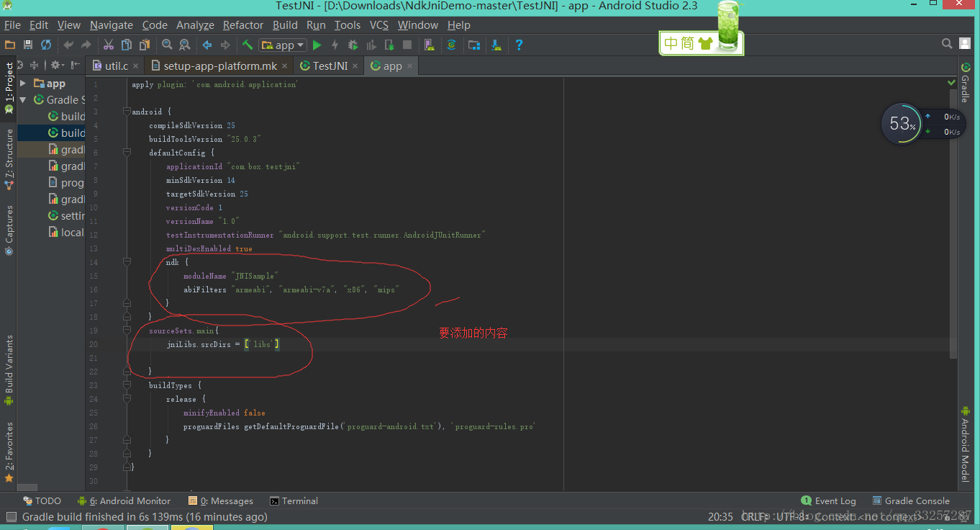Screen dimensions: 980x530
Task: Fold the sourceSets.main block at line 19
Action: click(x=127, y=331)
